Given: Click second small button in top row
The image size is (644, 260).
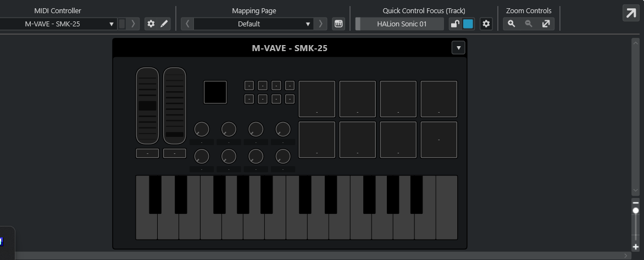Looking at the screenshot, I should (263, 85).
